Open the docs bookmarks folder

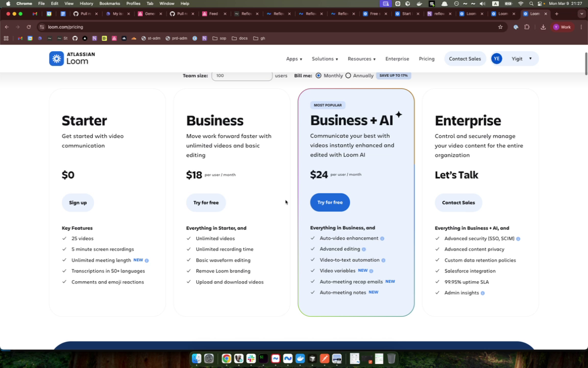(239, 38)
